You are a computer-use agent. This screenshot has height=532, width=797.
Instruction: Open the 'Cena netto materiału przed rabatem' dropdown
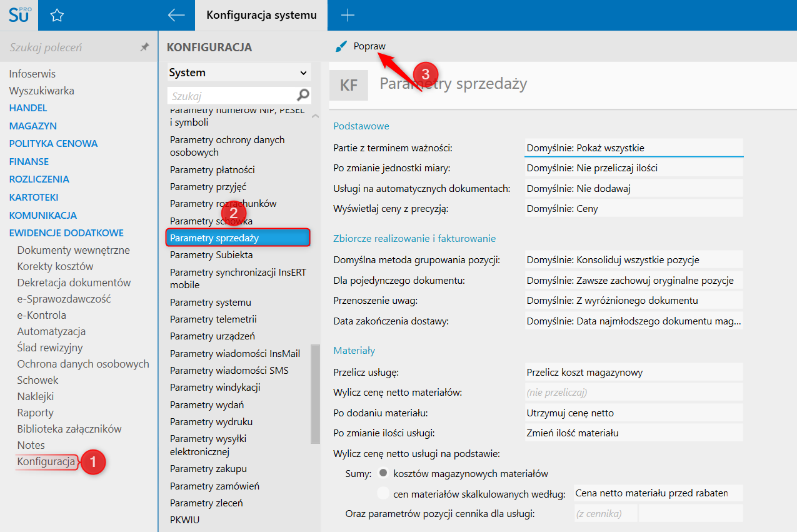click(x=658, y=493)
